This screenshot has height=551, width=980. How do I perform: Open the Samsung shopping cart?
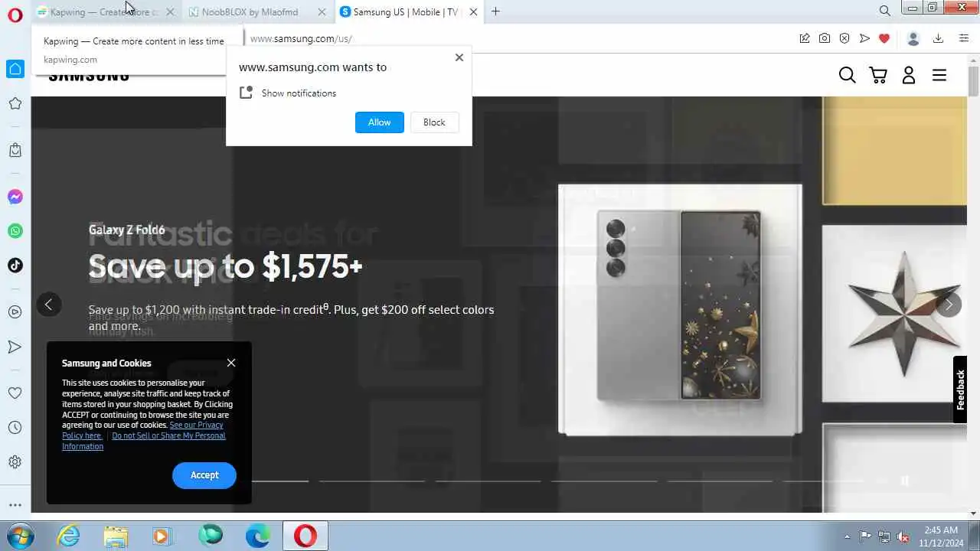[x=878, y=74]
